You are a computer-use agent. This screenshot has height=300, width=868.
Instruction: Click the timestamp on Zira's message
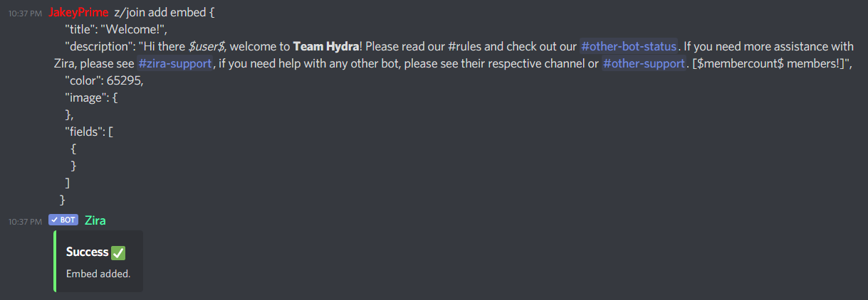[x=26, y=221]
